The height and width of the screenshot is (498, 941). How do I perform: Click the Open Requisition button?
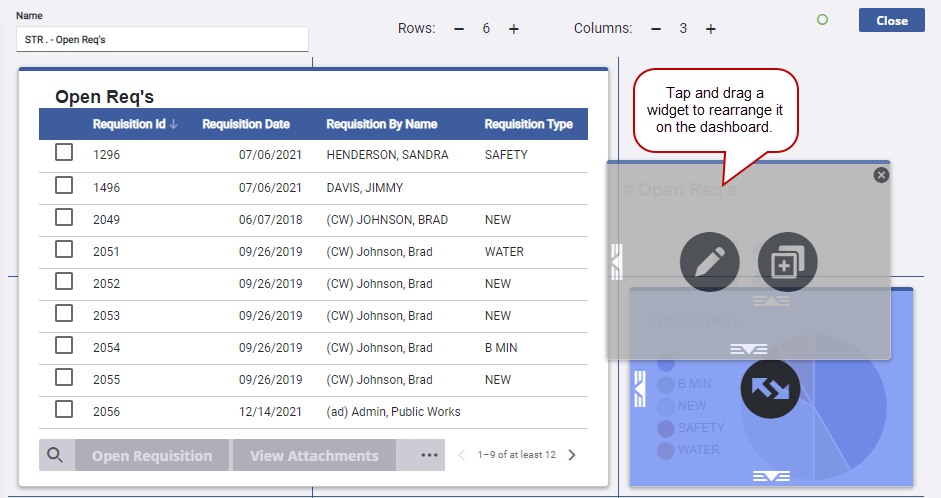tap(152, 456)
